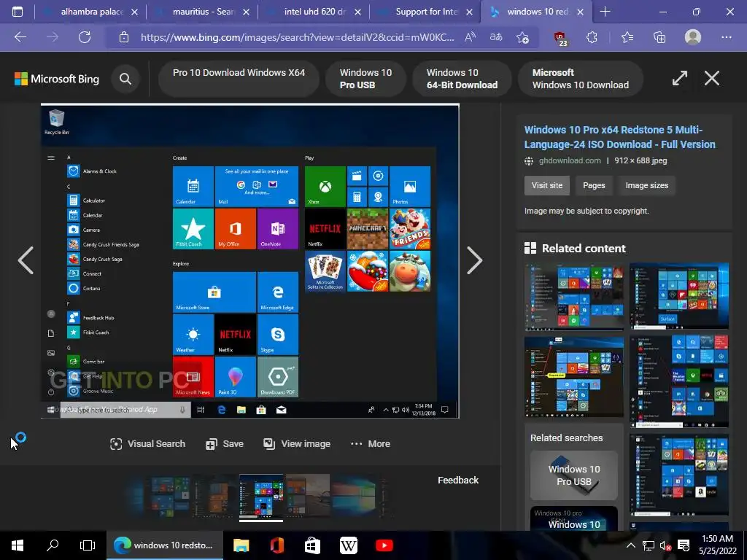Click the Image sizes button
This screenshot has width=747, height=560.
(646, 185)
